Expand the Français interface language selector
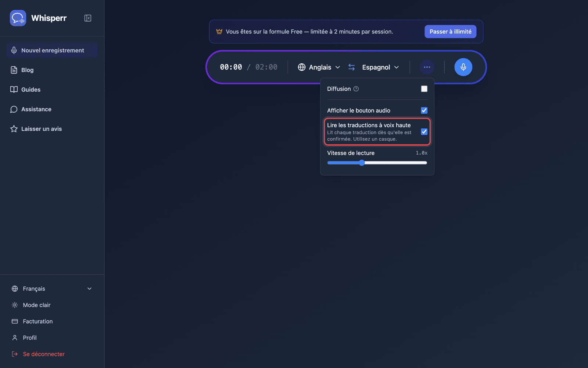This screenshot has width=588, height=368. pyautogui.click(x=52, y=289)
